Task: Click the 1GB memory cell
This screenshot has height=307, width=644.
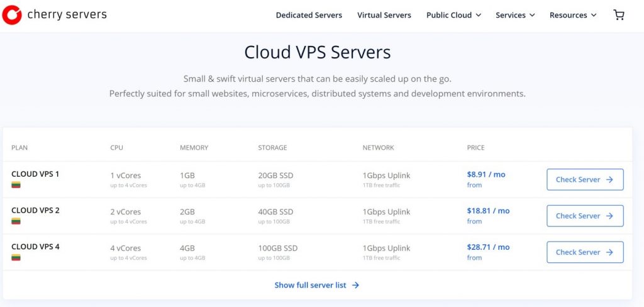Action: pyautogui.click(x=187, y=176)
